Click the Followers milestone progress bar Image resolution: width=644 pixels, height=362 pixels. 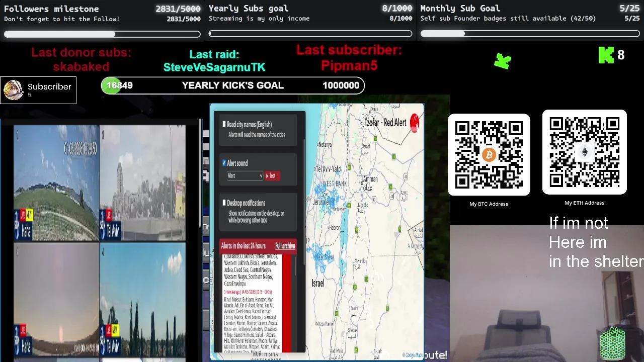click(102, 34)
